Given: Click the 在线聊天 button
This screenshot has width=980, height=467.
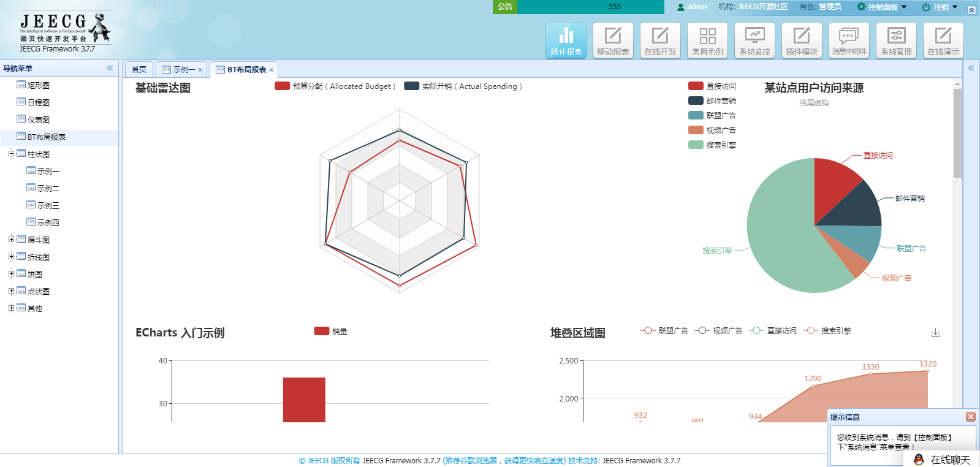Looking at the screenshot, I should coord(942,460).
